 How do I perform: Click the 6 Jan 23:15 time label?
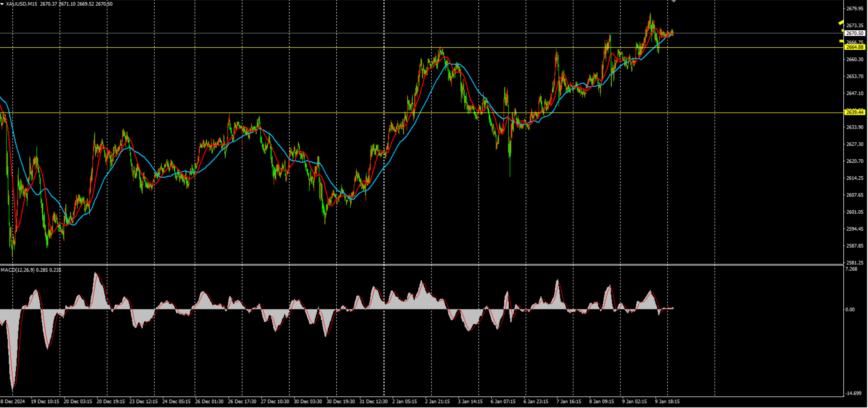tap(536, 402)
